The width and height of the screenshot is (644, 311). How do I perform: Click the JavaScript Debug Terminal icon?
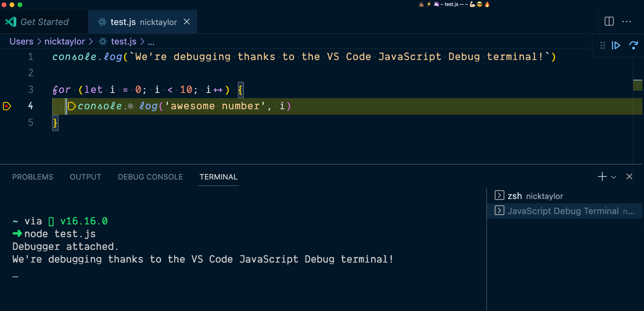click(x=499, y=211)
